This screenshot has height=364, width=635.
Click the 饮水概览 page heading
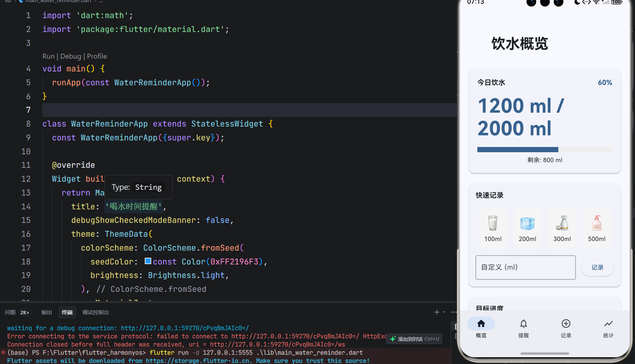tap(520, 44)
